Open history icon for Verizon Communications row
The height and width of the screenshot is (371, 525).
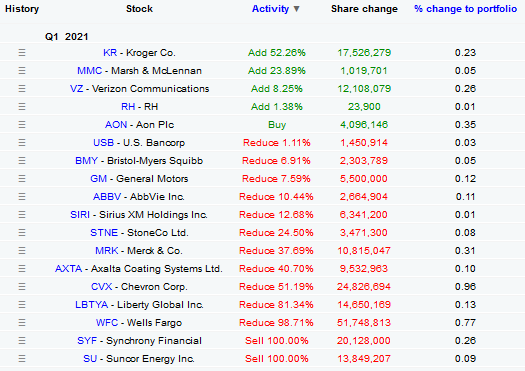point(22,88)
